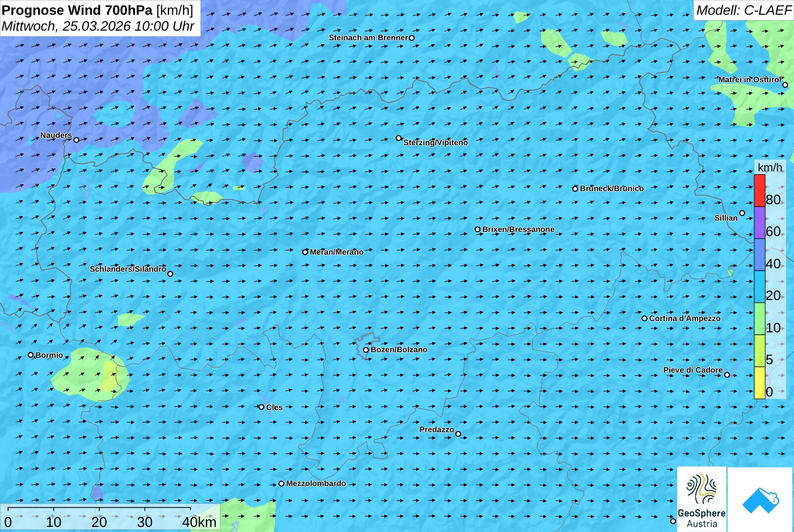
Task: Click the 'Prognose Wind 700hPa' title
Action: pyautogui.click(x=78, y=10)
